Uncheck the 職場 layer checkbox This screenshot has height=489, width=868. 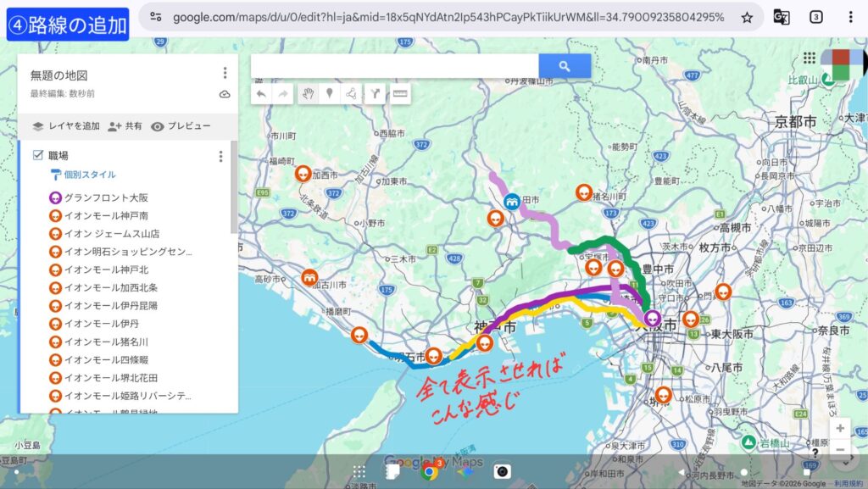pyautogui.click(x=37, y=155)
